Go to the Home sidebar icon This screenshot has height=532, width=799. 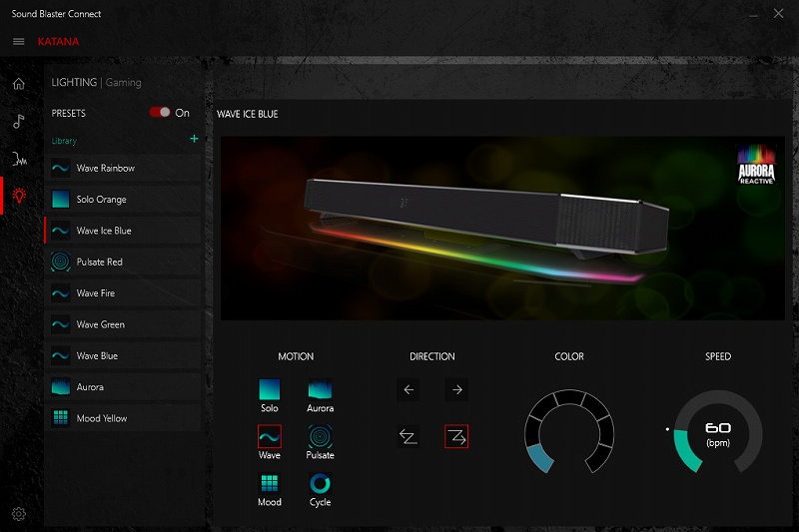pyautogui.click(x=19, y=84)
